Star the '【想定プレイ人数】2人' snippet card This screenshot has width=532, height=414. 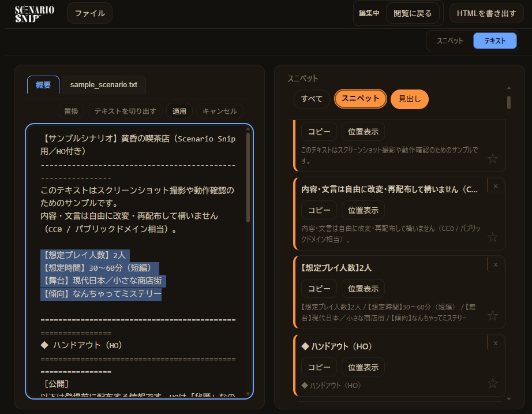pos(492,315)
